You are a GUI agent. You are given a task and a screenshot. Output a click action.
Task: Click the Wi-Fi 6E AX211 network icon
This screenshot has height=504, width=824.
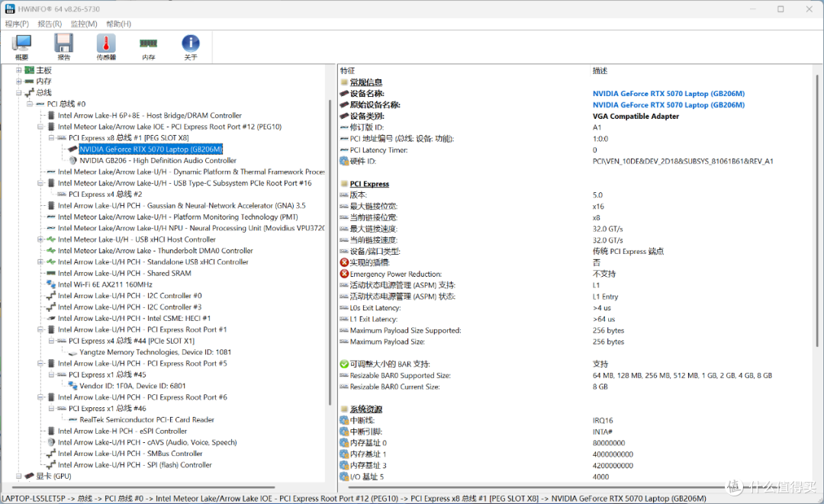(x=51, y=284)
